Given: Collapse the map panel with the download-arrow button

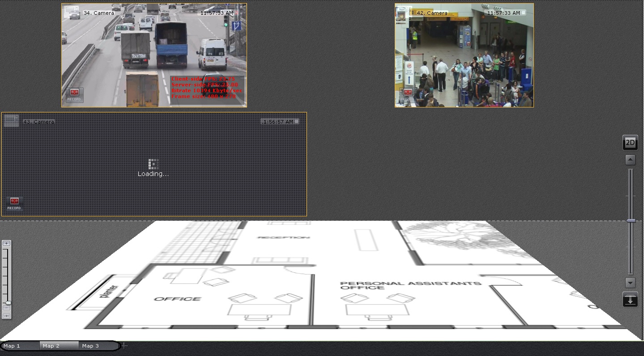Looking at the screenshot, I should [630, 300].
